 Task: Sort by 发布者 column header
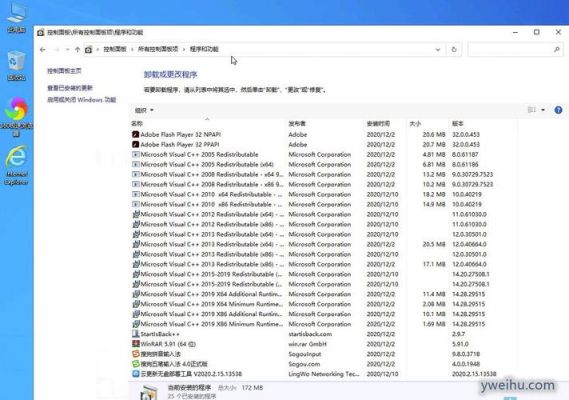tap(297, 124)
